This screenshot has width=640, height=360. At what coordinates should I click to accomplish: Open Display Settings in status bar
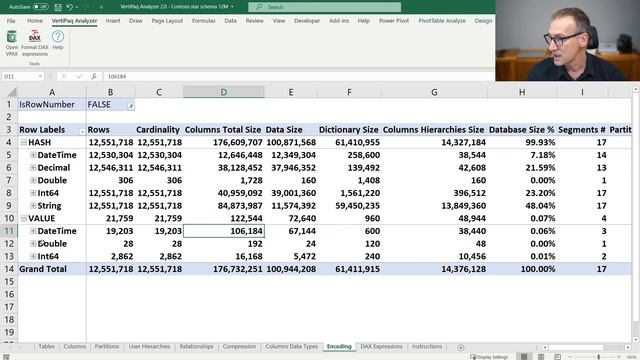(x=489, y=357)
